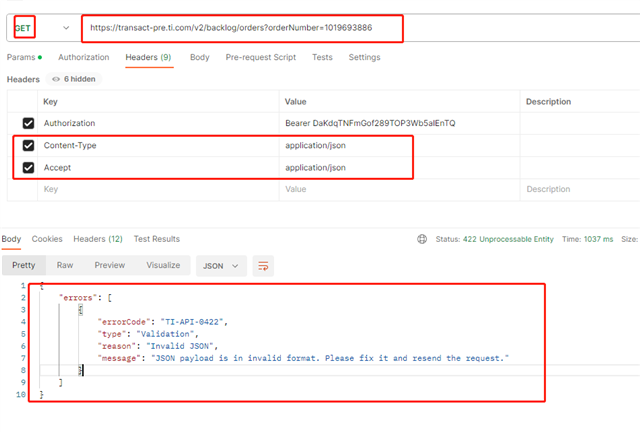Open the JSON format dropdown

pos(222,265)
